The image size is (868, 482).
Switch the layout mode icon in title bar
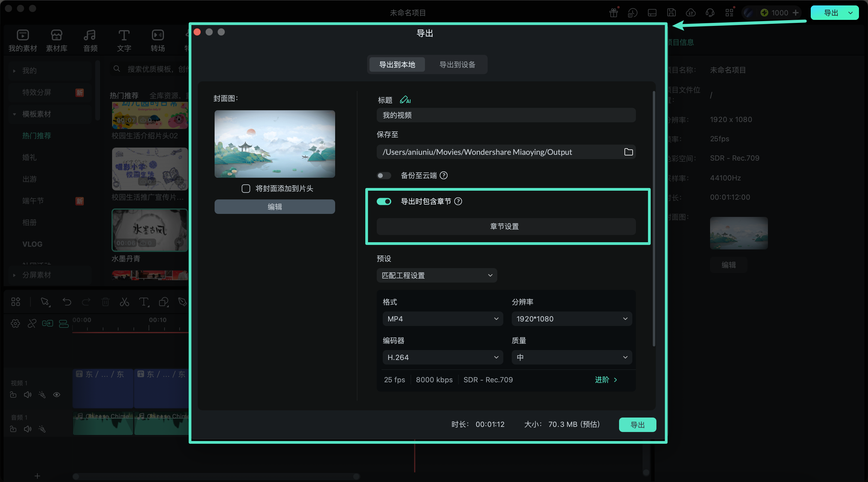pos(652,13)
